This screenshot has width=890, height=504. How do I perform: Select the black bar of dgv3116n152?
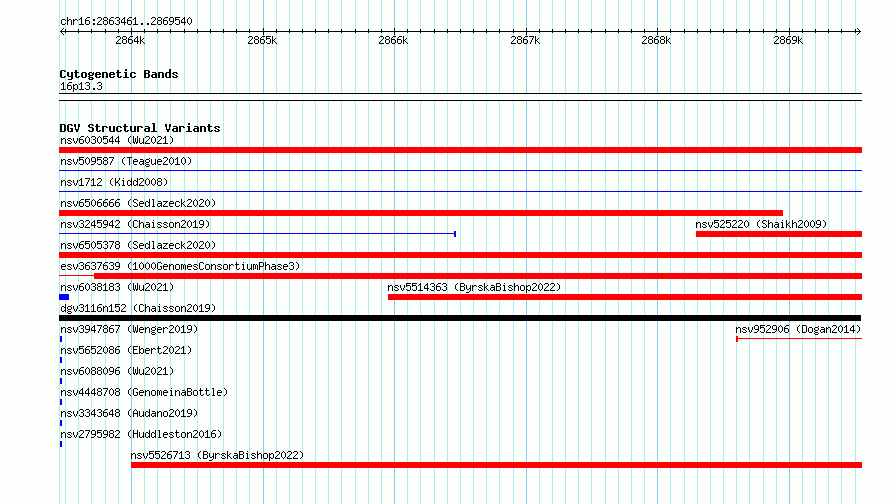pyautogui.click(x=460, y=318)
